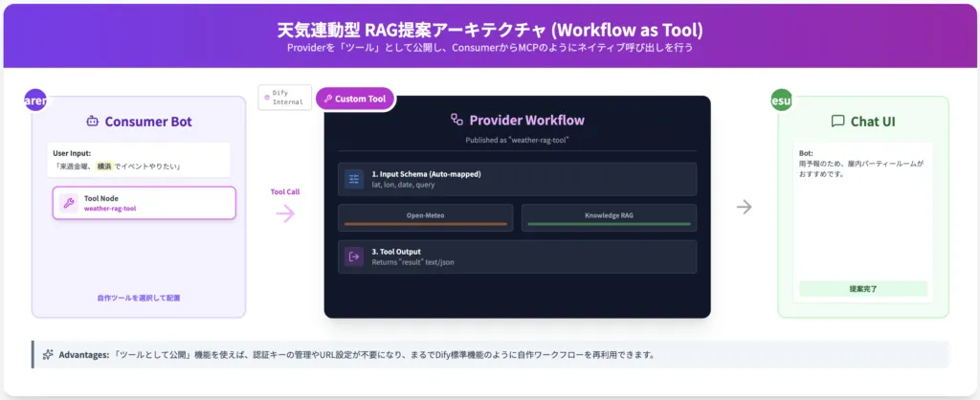980x400 pixels.
Task: Click the Chat UI speech bubble icon
Action: pos(837,122)
